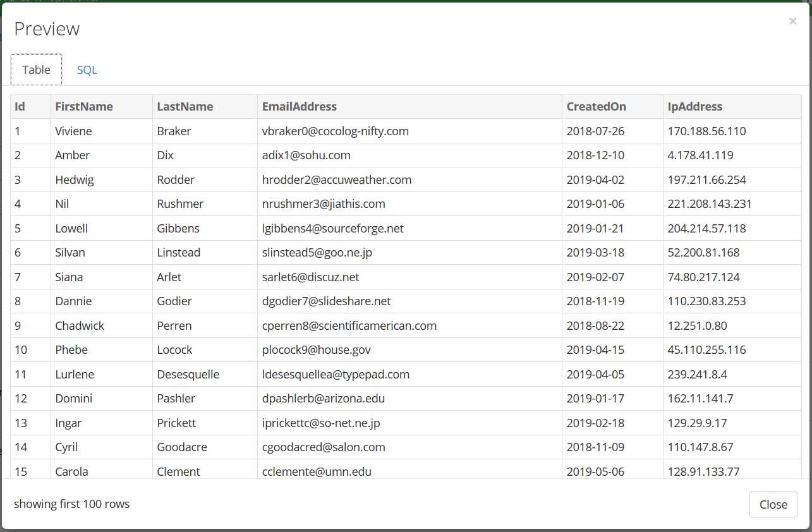Click IP address 4.178.41.119
This screenshot has height=532, width=812.
700,155
